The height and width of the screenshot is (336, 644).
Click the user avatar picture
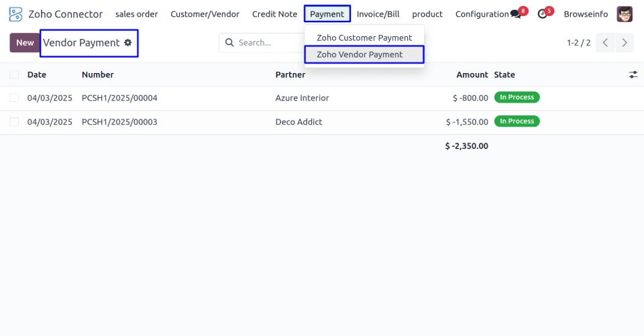pos(625,14)
